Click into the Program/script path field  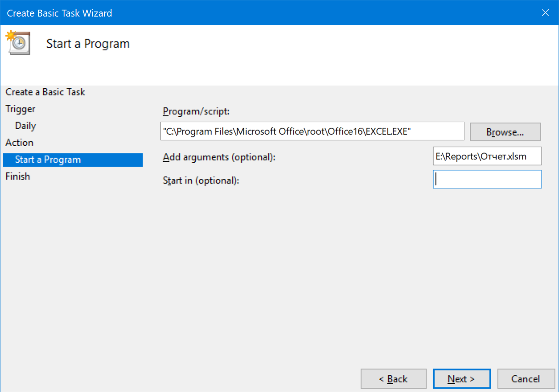pyautogui.click(x=312, y=131)
